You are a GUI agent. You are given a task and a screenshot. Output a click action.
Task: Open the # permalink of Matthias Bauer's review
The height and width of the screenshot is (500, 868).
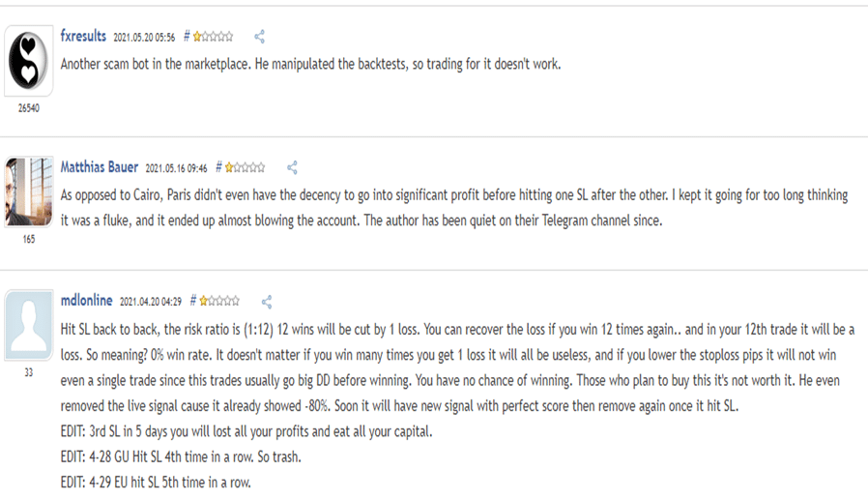(x=218, y=167)
